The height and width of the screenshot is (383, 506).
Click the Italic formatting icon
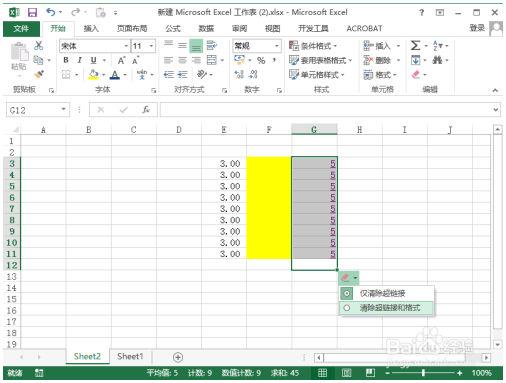80,60
